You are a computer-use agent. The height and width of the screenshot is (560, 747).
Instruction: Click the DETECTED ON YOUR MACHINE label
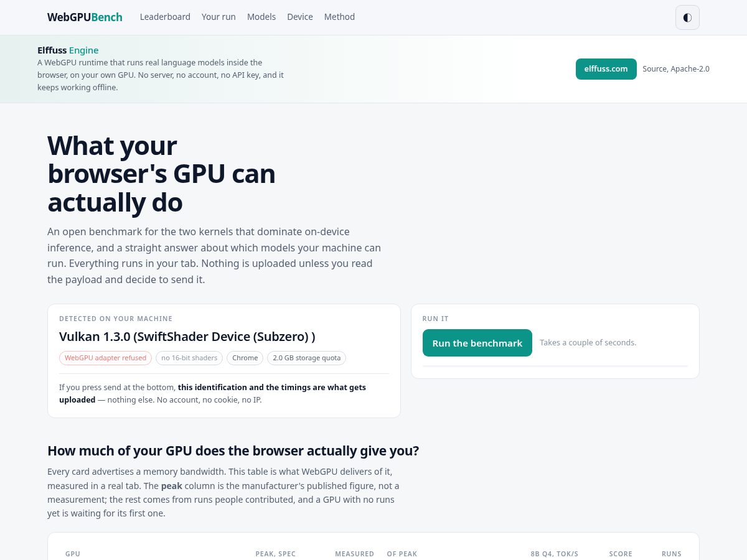[116, 319]
